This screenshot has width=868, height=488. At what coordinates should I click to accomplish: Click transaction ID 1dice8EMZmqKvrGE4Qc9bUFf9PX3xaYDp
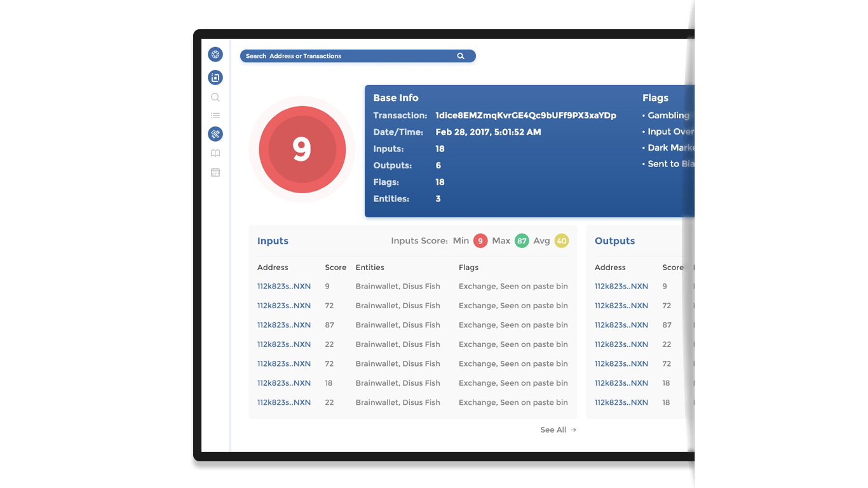tap(526, 116)
